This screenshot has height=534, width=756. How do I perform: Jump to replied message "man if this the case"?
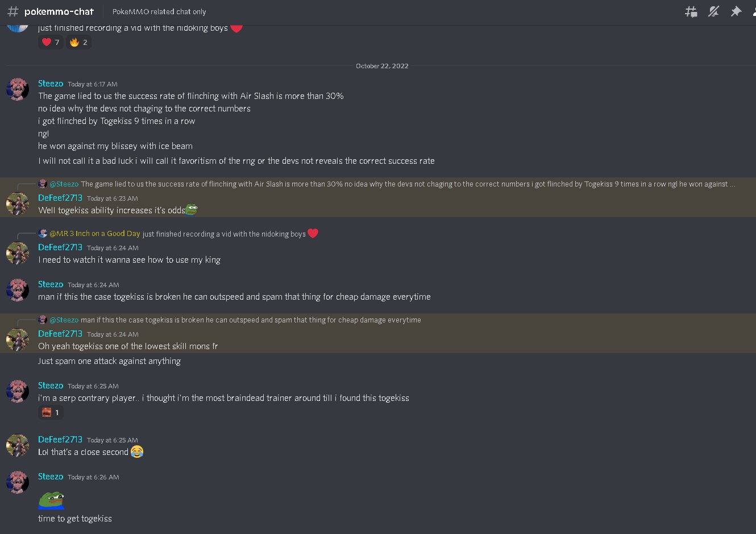click(x=251, y=320)
